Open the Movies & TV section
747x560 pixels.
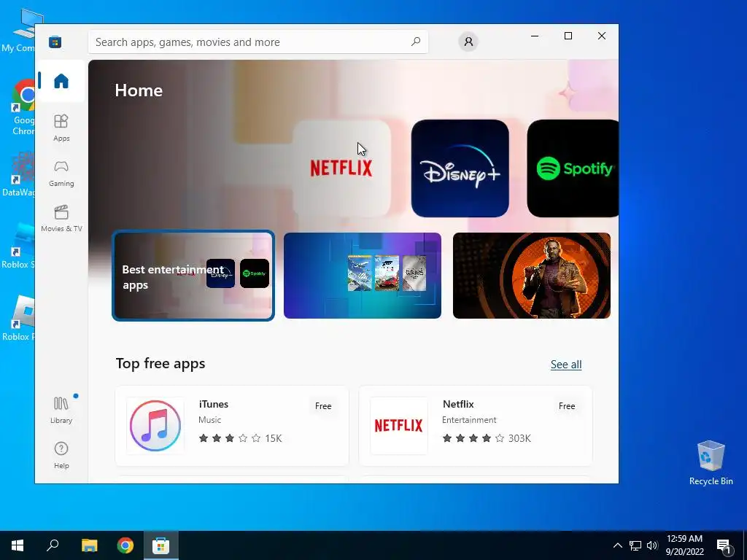click(61, 219)
